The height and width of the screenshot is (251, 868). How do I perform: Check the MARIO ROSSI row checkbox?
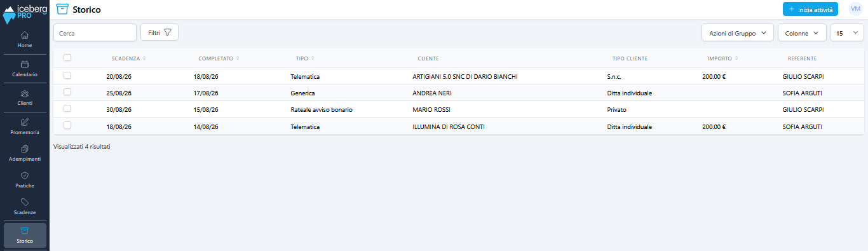click(x=67, y=109)
